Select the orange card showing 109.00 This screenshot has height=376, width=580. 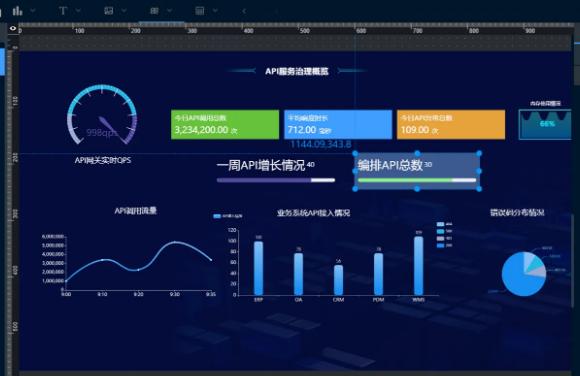click(451, 124)
